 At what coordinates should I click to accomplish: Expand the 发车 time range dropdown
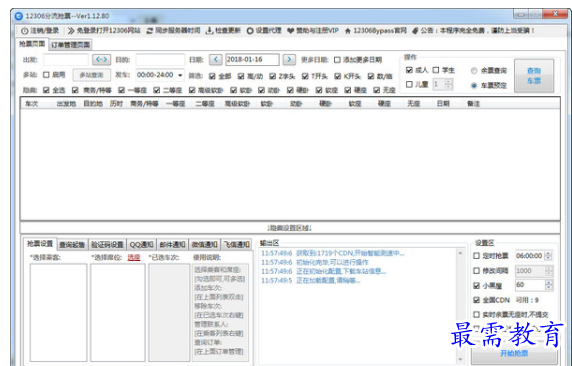point(180,75)
